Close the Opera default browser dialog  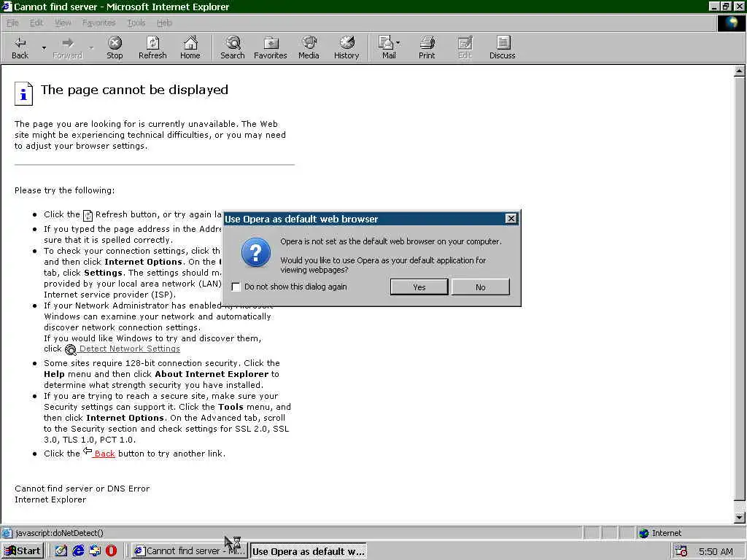511,219
